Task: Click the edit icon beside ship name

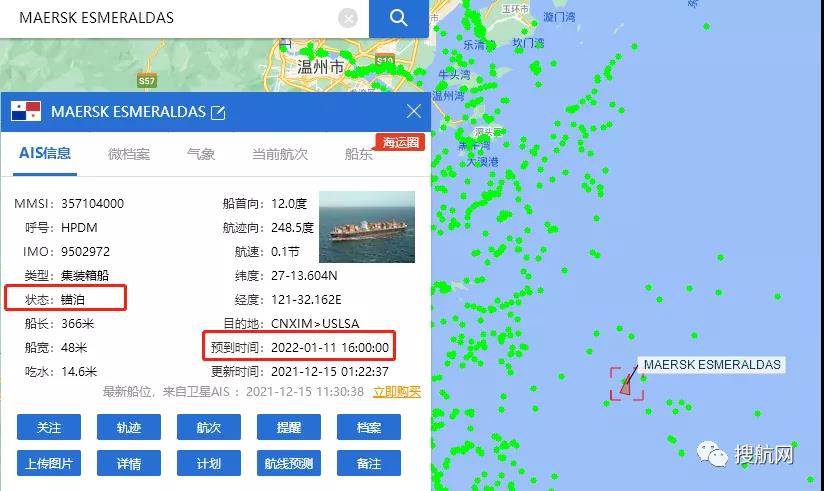Action: click(218, 112)
